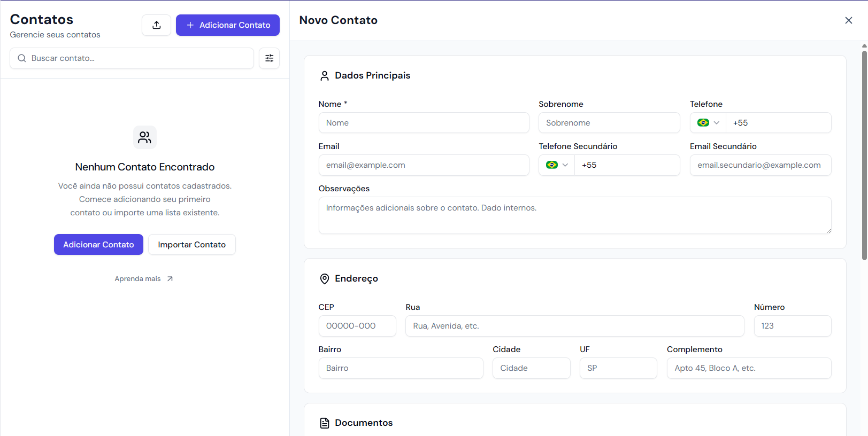Click the search magnifier icon
Screen dimensions: 868x436
pos(22,58)
